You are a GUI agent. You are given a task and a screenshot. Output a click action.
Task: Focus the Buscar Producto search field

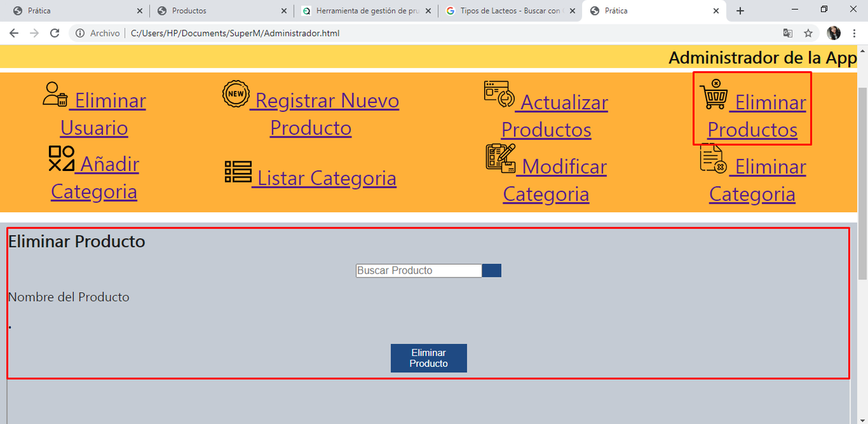(x=419, y=271)
